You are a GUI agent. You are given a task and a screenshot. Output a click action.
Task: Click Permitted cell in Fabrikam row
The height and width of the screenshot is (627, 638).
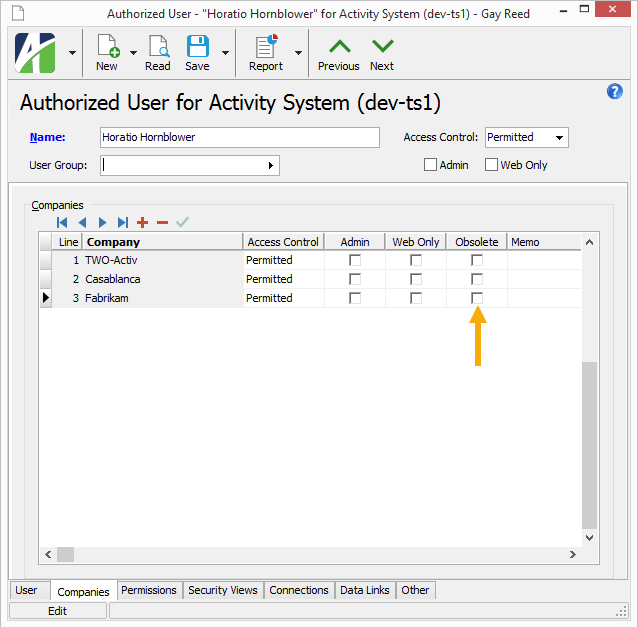click(284, 298)
